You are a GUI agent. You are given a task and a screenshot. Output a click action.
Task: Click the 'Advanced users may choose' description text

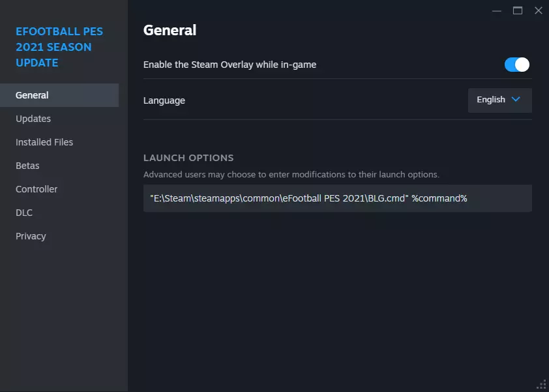coord(291,175)
